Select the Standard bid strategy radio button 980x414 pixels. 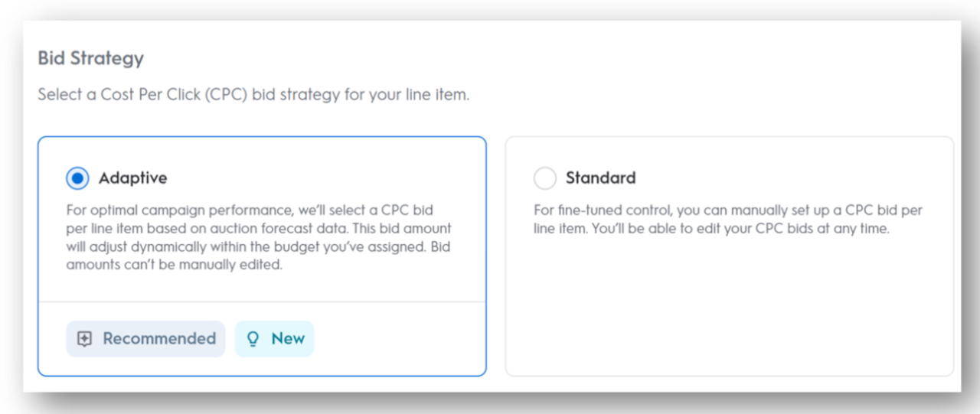544,178
